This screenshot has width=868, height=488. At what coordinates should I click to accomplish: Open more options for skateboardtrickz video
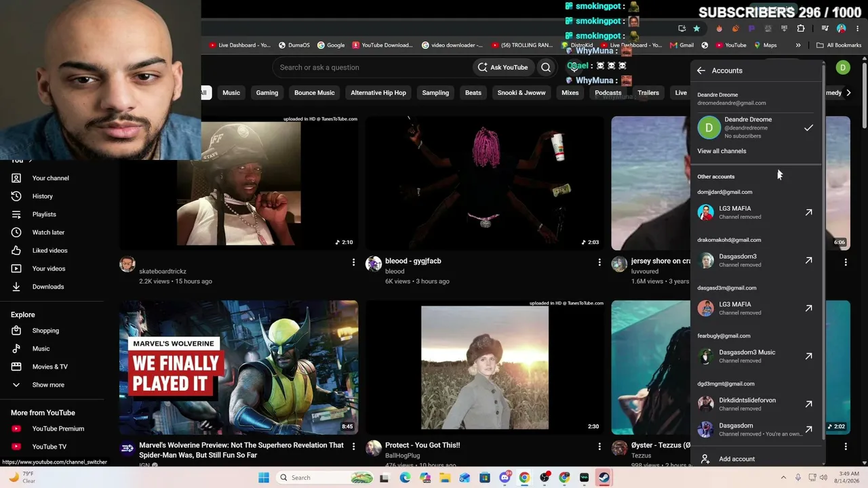click(x=353, y=262)
